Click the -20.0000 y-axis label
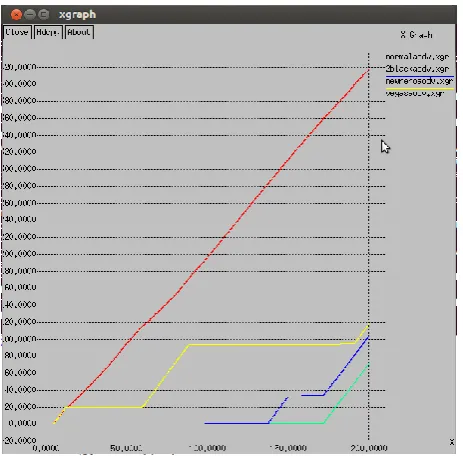The image size is (463, 456). tap(19, 440)
